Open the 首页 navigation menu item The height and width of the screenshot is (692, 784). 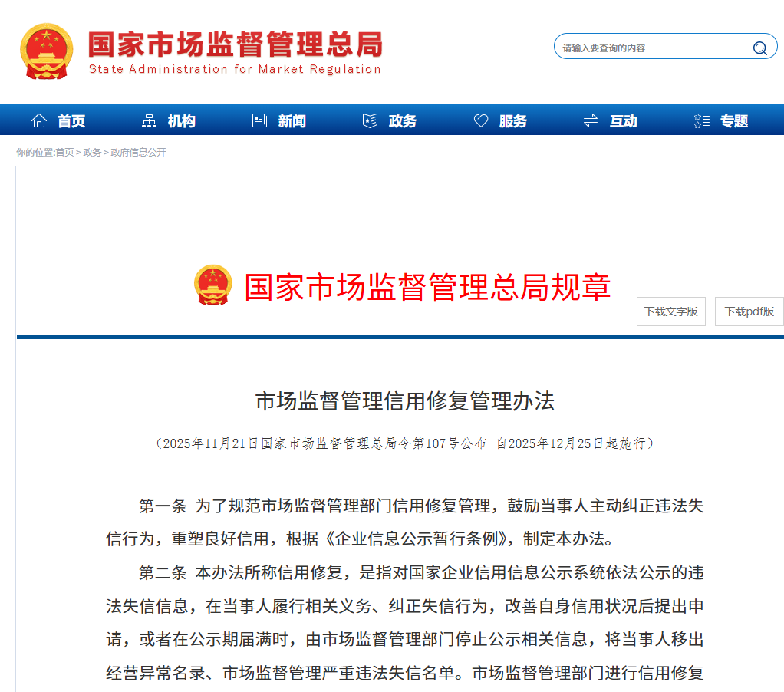coord(71,120)
